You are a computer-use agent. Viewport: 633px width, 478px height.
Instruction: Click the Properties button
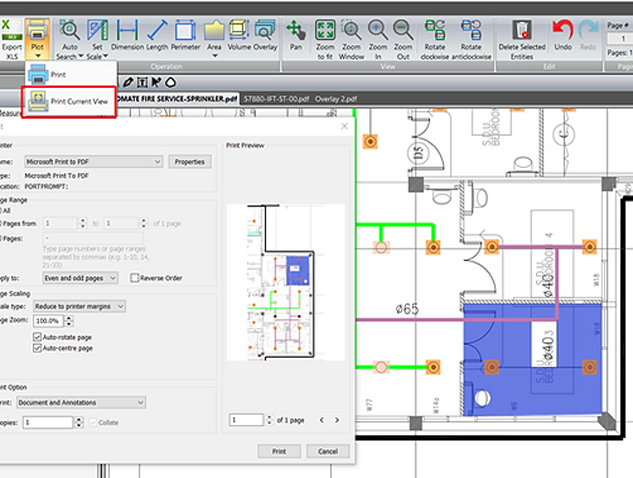(x=189, y=161)
